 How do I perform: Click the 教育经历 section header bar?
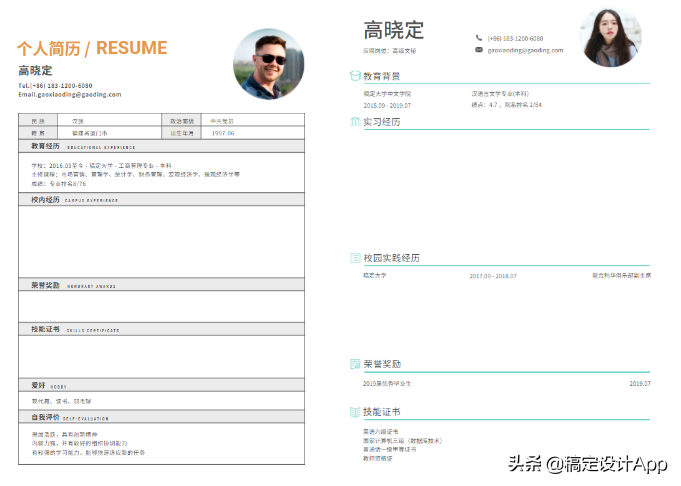pos(161,146)
